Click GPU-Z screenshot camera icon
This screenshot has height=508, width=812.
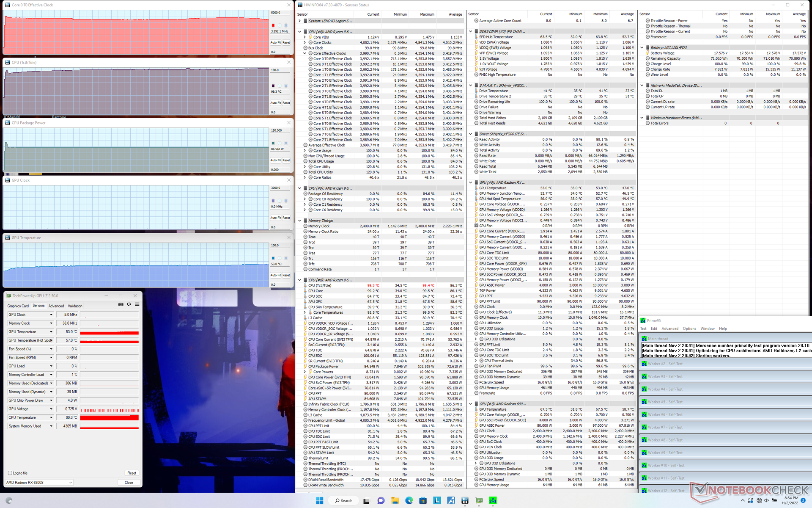click(x=121, y=304)
